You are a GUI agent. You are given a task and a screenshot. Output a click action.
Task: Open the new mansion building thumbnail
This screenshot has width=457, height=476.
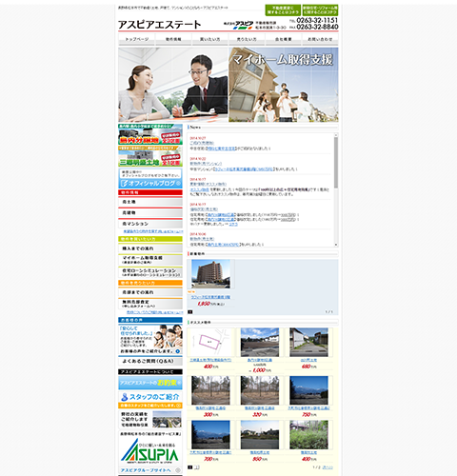pyautogui.click(x=210, y=274)
